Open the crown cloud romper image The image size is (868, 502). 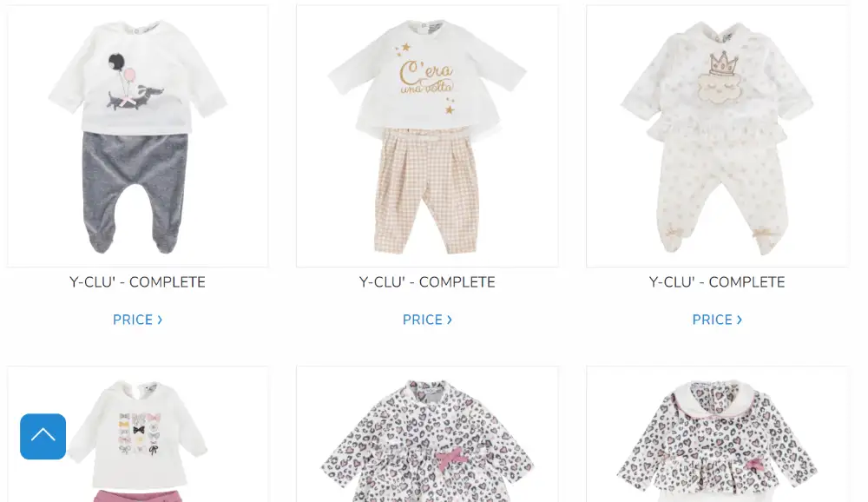[717, 136]
